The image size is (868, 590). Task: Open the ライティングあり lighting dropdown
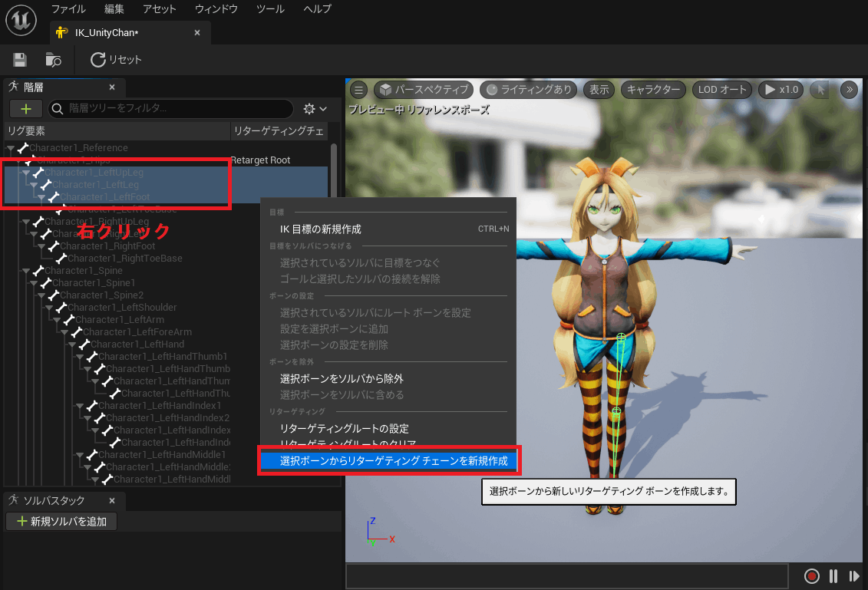[529, 90]
